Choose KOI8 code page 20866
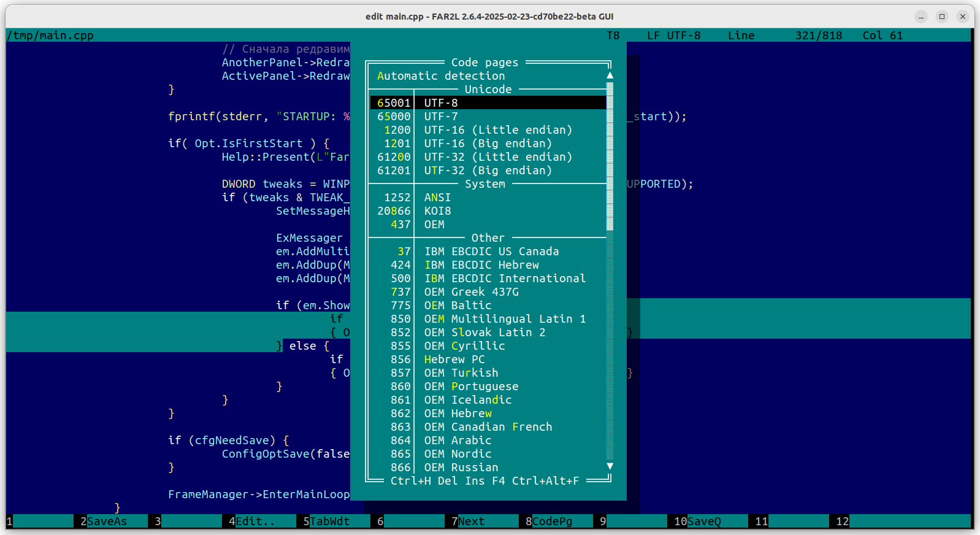The height and width of the screenshot is (535, 980). pos(437,211)
